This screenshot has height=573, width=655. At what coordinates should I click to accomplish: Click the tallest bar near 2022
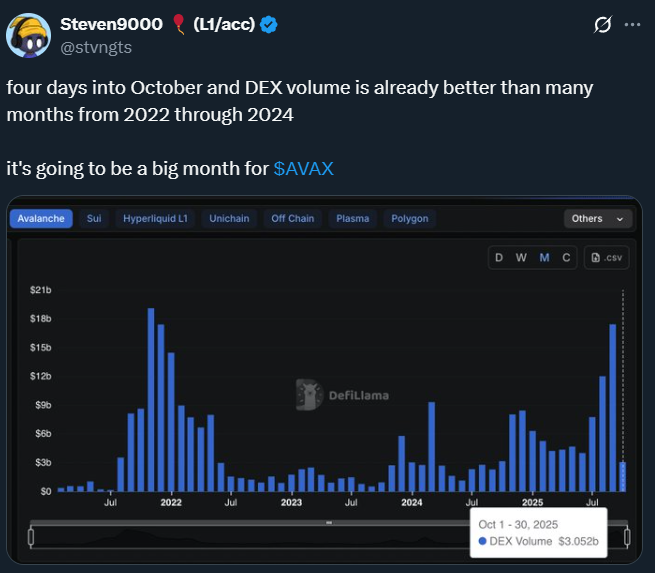point(151,400)
